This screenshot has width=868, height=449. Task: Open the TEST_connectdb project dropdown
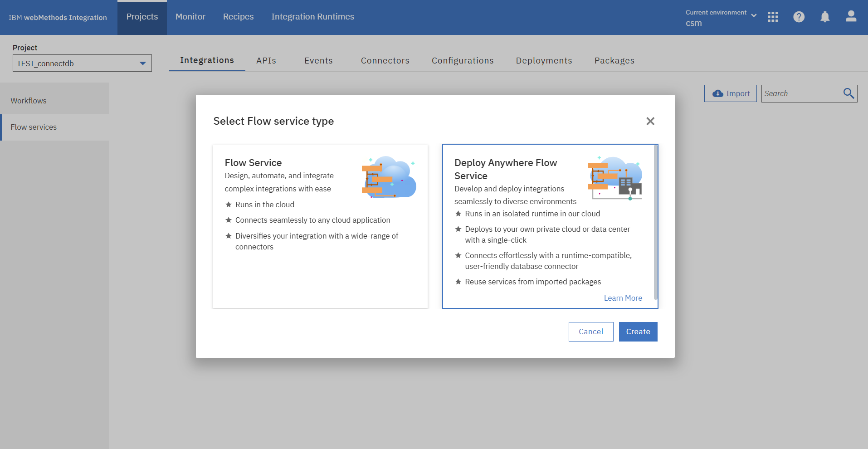(x=82, y=63)
